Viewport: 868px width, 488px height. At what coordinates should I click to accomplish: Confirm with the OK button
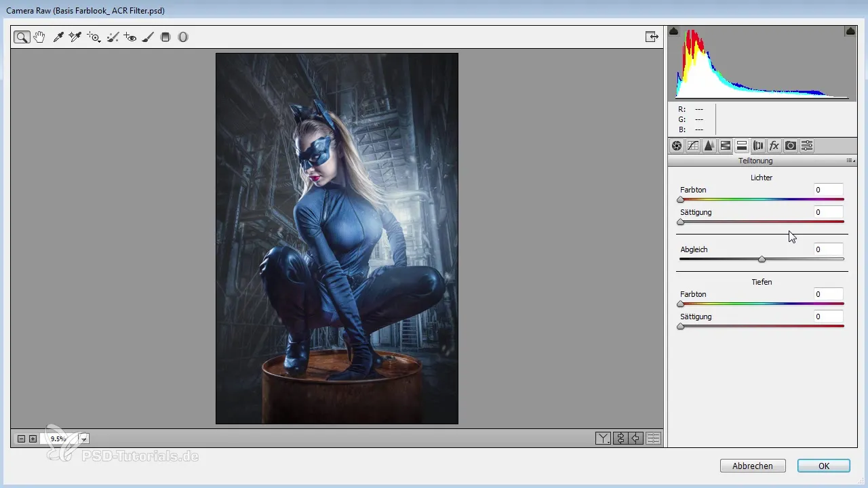click(x=824, y=466)
